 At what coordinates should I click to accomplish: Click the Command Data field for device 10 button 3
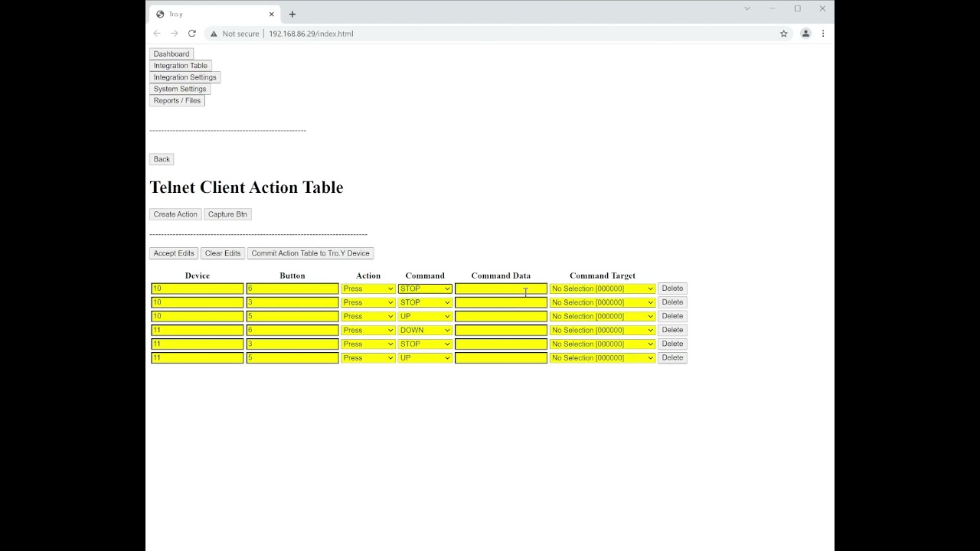(x=501, y=302)
